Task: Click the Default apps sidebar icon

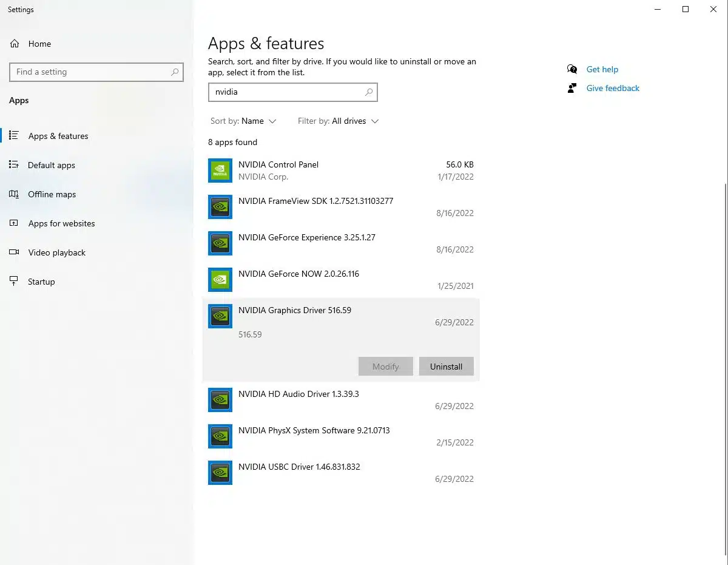Action: 14,164
